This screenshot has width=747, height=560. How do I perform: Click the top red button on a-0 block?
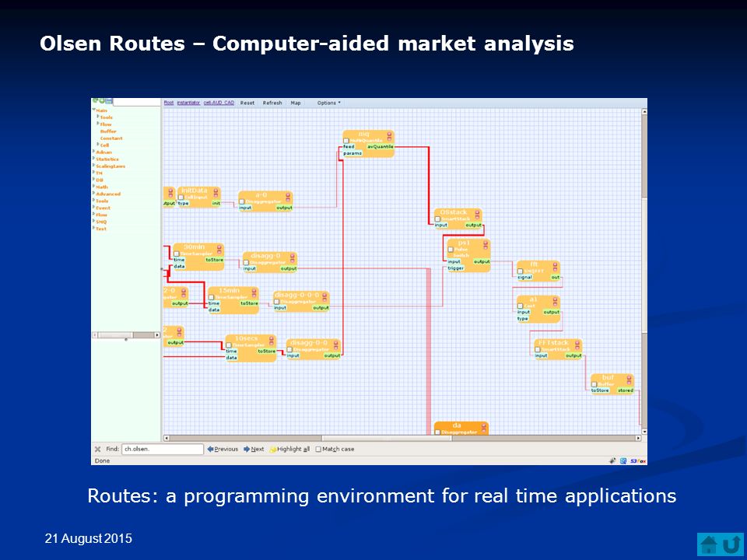pos(288,195)
